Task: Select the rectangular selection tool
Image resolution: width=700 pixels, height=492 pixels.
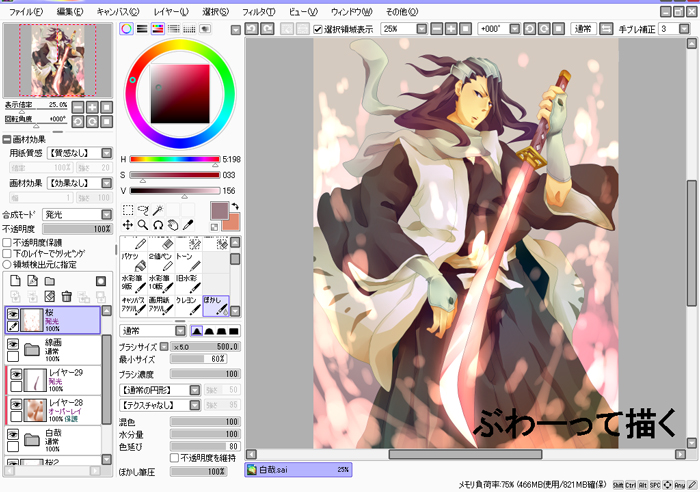Action: [x=128, y=210]
